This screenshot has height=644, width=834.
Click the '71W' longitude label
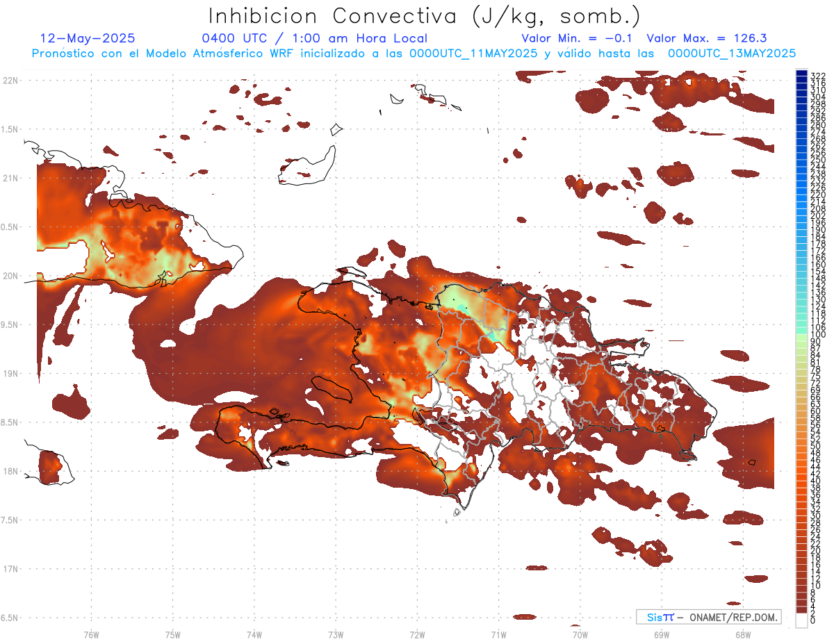(x=498, y=634)
